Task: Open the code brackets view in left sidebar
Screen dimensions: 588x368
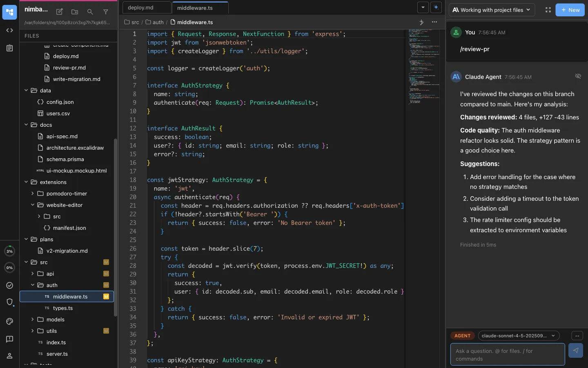Action: pyautogui.click(x=9, y=30)
